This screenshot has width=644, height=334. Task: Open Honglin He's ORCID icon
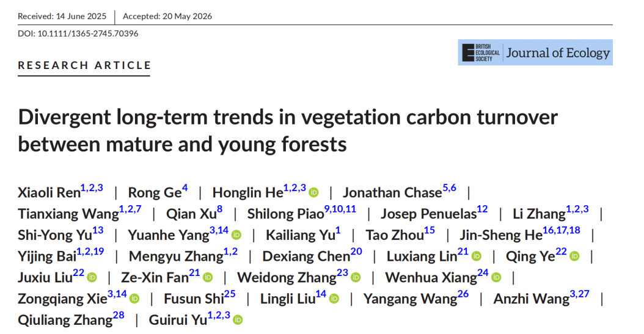point(314,192)
